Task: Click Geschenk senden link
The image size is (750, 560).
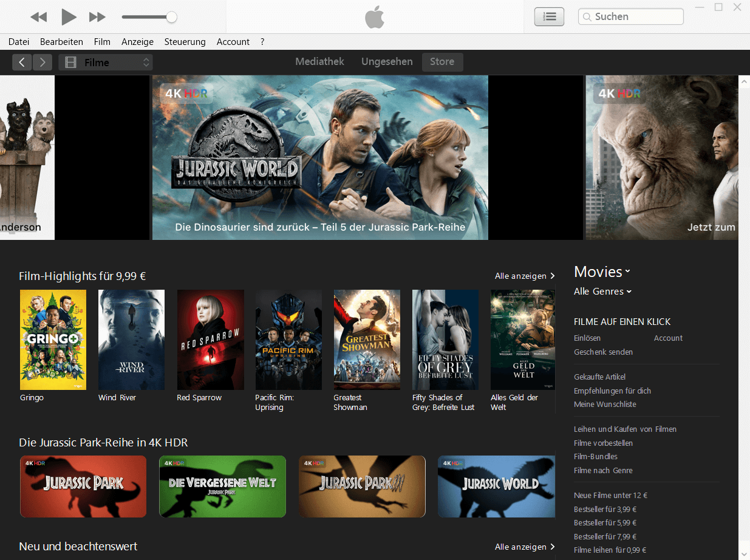Action: (x=603, y=352)
